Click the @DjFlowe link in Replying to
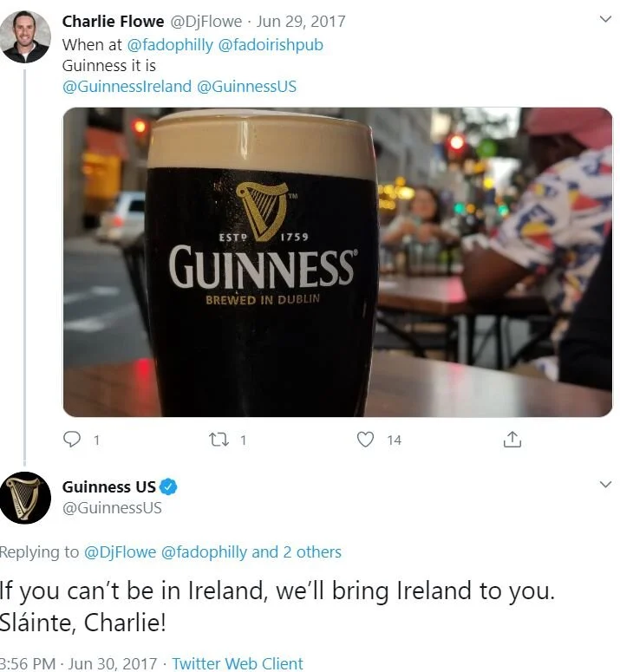The height and width of the screenshot is (672, 620). click(x=120, y=552)
